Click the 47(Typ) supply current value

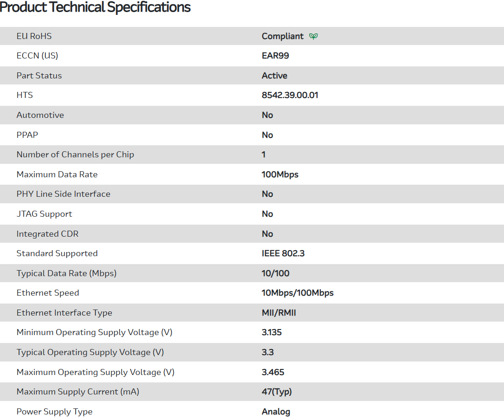click(277, 392)
